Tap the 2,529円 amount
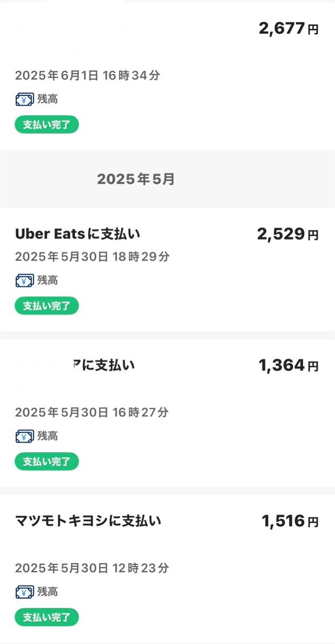The width and height of the screenshot is (335, 644). click(x=288, y=235)
